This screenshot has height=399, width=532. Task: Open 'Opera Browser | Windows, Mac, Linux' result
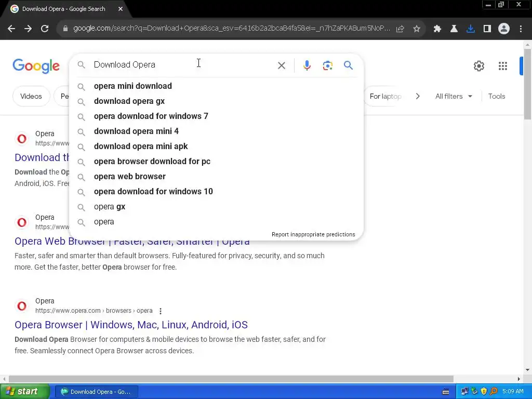[131, 325]
